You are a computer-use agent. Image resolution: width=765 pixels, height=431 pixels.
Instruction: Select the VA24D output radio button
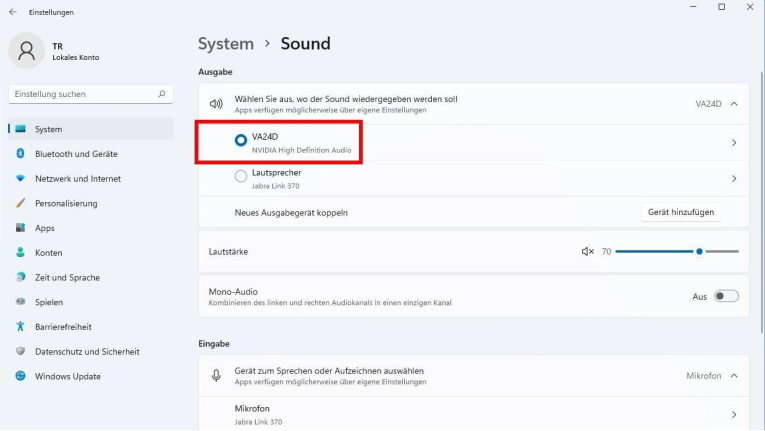pyautogui.click(x=241, y=140)
